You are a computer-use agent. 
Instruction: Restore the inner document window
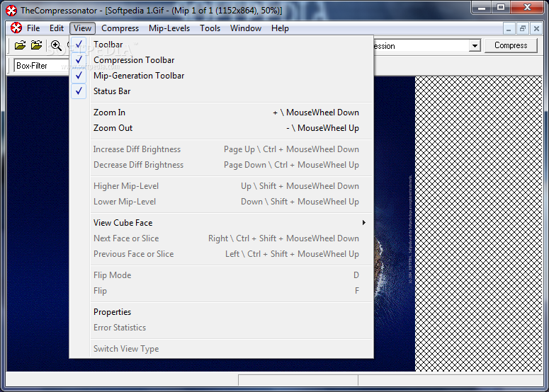(522, 29)
